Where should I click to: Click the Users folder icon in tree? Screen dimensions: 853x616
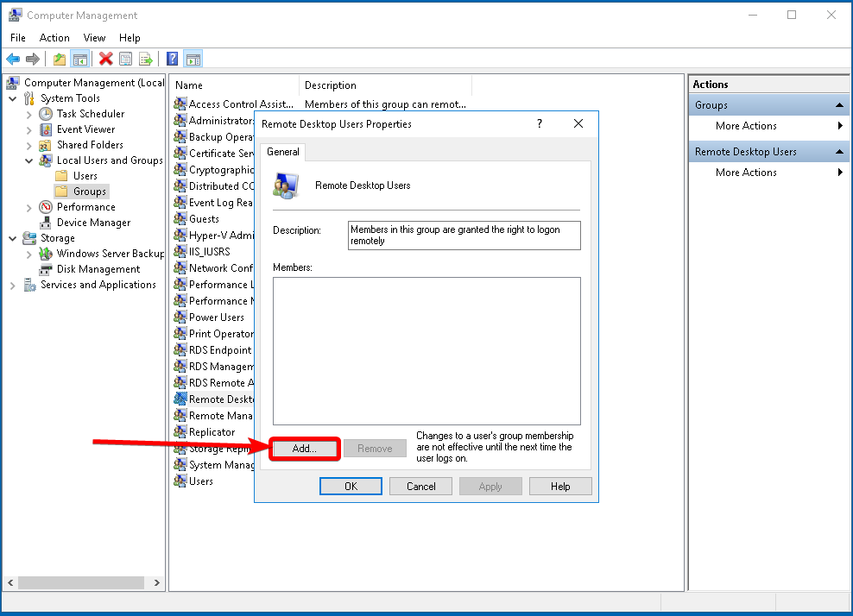point(61,176)
